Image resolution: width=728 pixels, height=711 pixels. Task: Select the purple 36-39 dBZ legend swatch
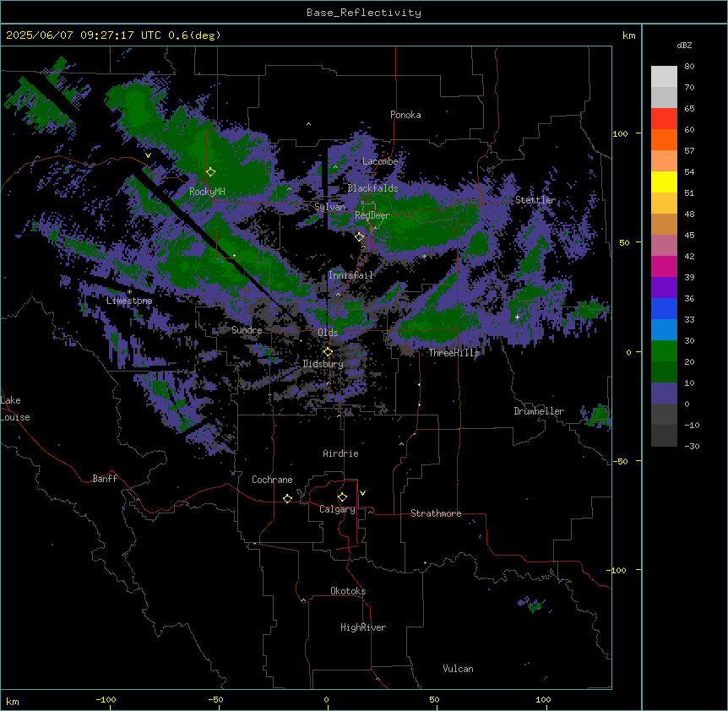tap(664, 288)
